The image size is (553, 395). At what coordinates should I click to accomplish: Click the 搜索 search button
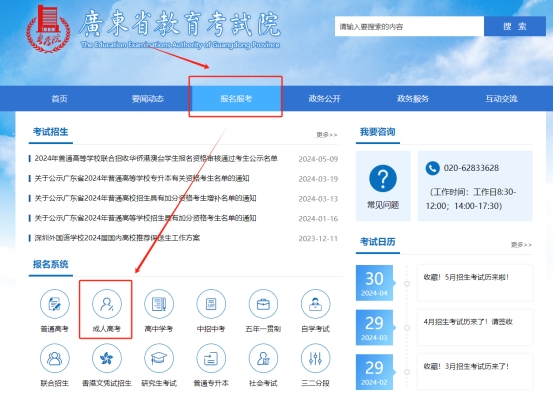515,26
